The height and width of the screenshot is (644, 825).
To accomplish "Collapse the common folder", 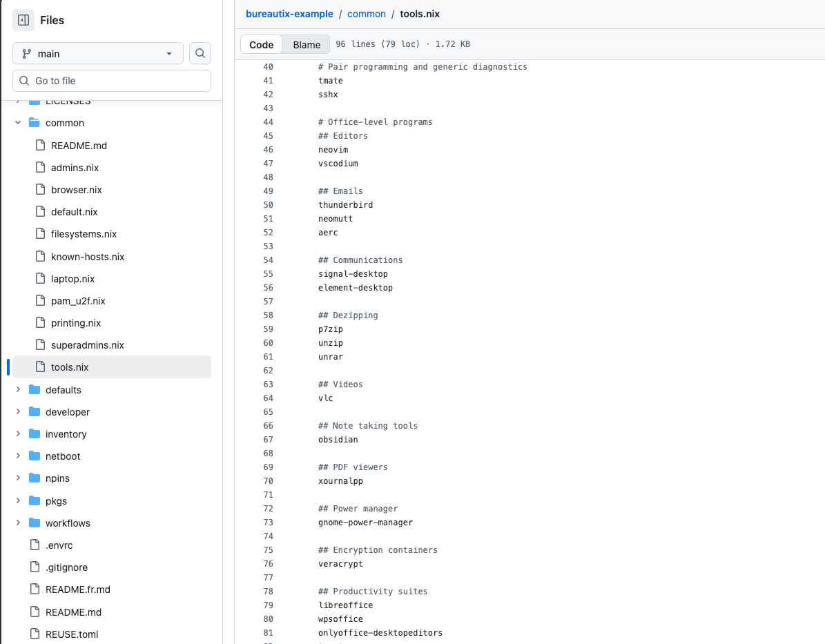I will point(17,122).
